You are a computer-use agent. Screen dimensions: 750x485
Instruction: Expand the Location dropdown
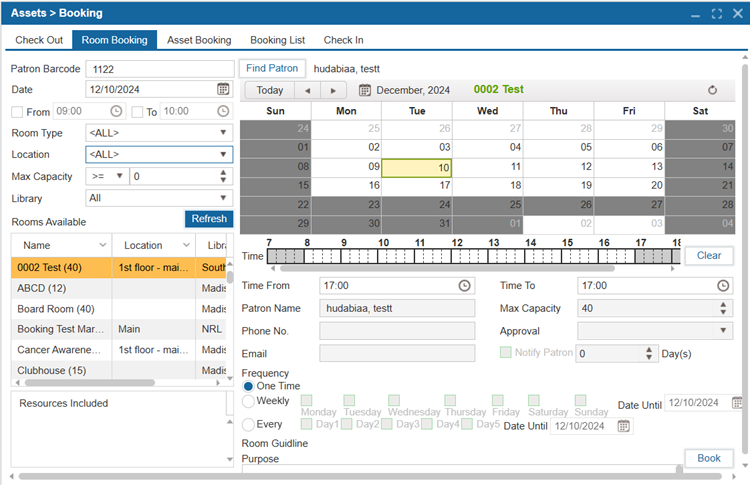pyautogui.click(x=223, y=154)
